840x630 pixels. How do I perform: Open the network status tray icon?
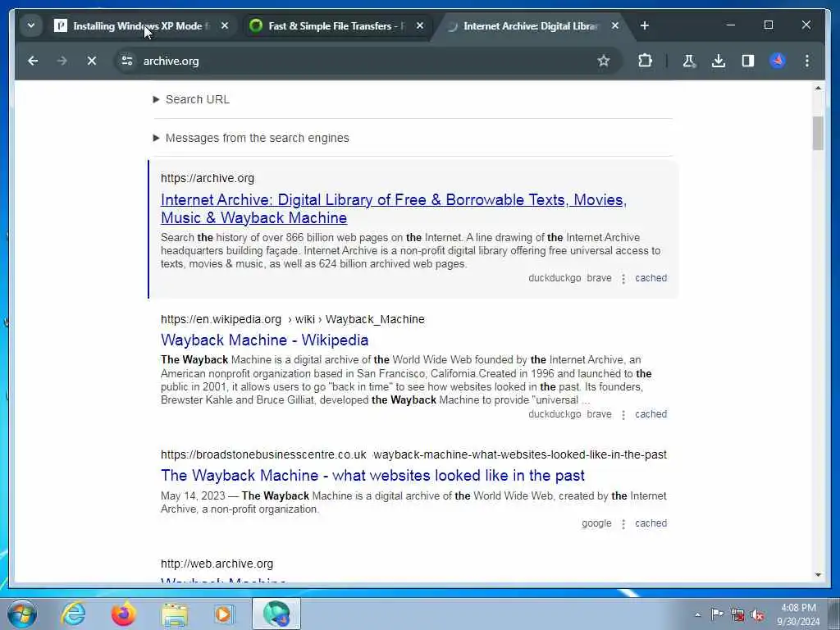pyautogui.click(x=737, y=614)
